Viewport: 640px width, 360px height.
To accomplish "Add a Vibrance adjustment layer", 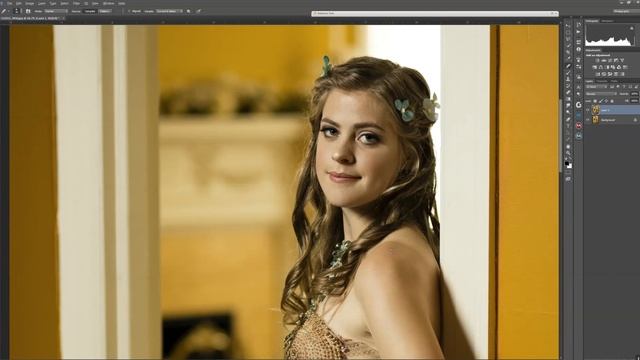I will [622, 60].
